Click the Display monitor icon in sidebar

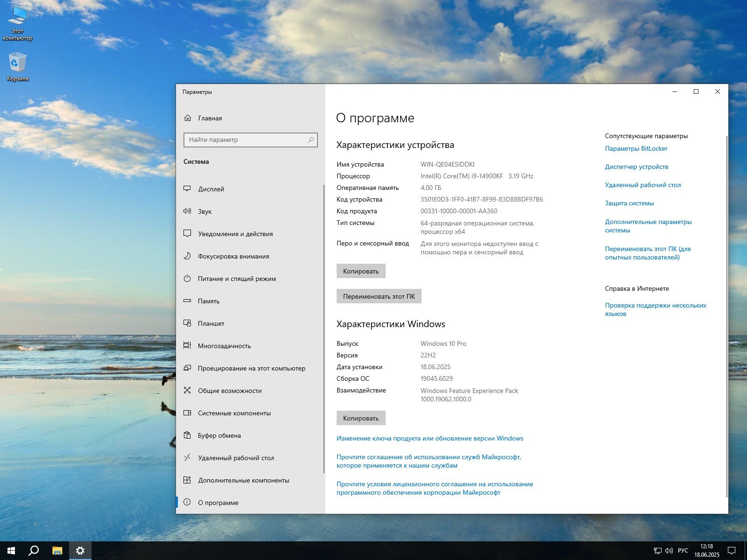click(187, 189)
